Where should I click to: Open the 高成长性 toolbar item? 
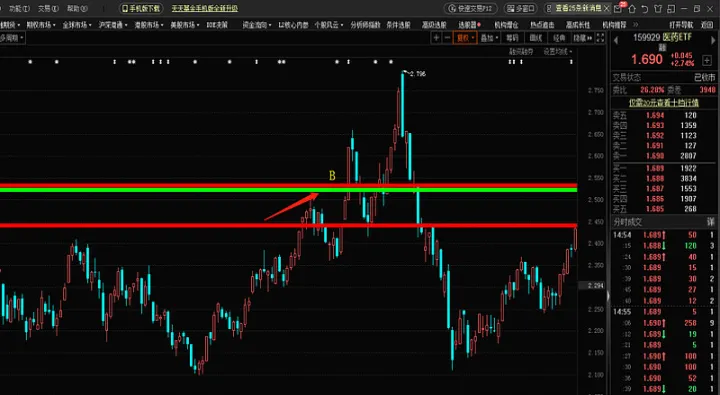click(x=578, y=25)
